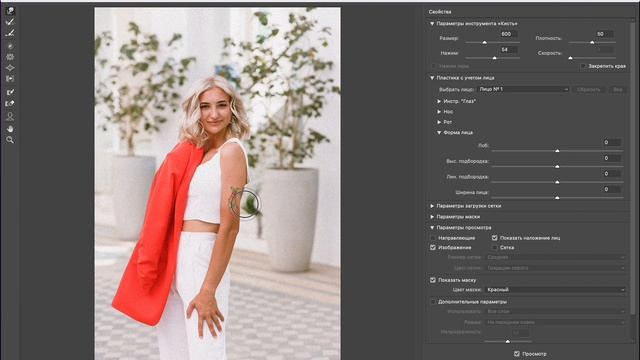Image resolution: width=640 pixels, height=360 pixels.
Task: Uncheck the Изображение checkbox
Action: pos(433,247)
